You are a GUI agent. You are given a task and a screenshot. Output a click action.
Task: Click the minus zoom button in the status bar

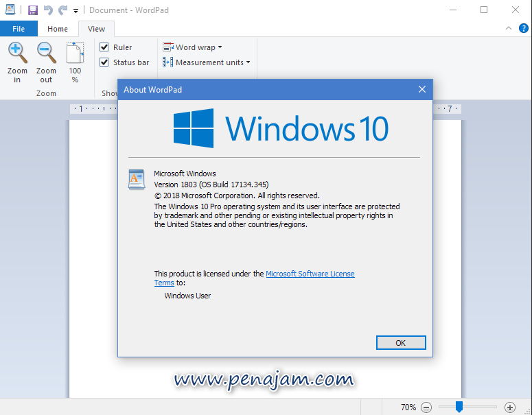(426, 407)
